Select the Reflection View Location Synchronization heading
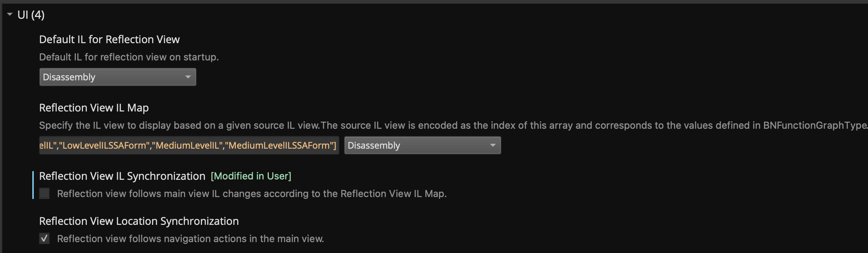This screenshot has width=868, height=253. click(x=139, y=221)
